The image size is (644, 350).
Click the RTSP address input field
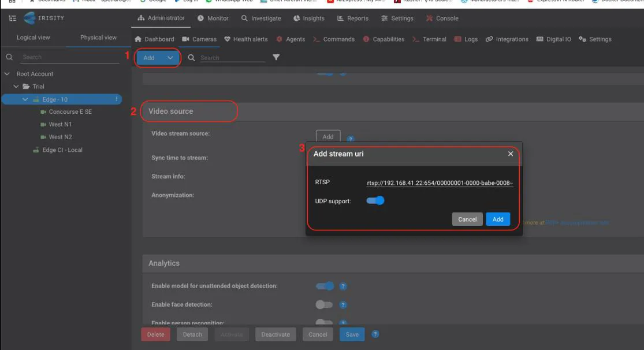[x=440, y=183]
